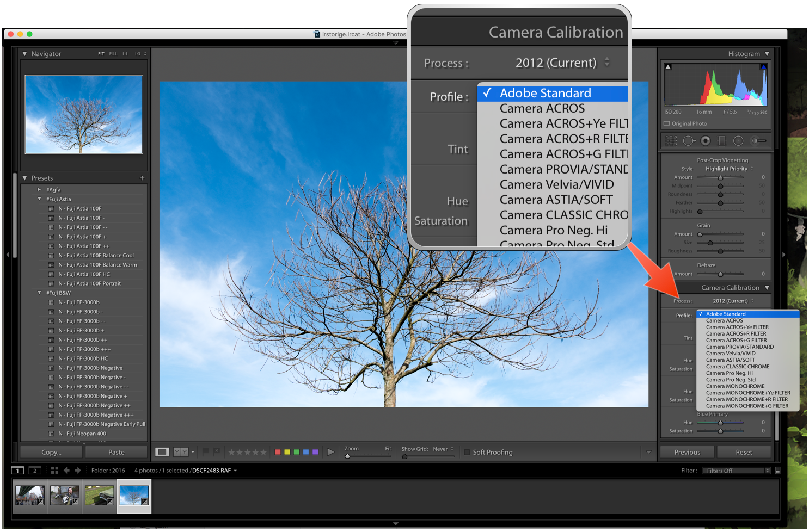
Task: Select the Graduated Filter tool
Action: [722, 141]
